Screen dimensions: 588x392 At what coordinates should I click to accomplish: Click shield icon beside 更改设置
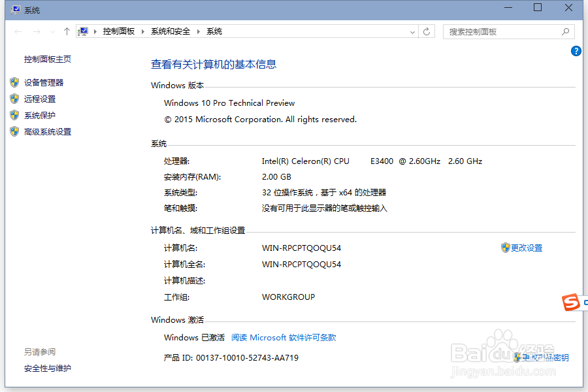(x=506, y=248)
